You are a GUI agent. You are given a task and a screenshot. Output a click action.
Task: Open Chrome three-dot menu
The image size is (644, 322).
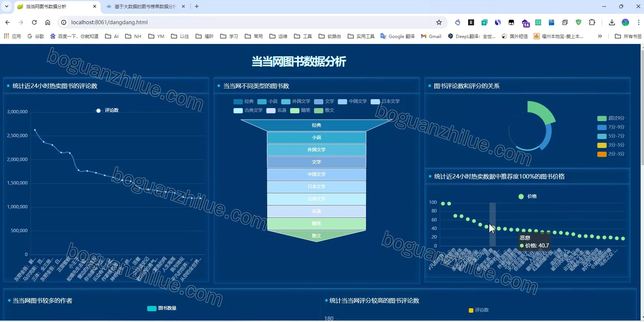638,22
